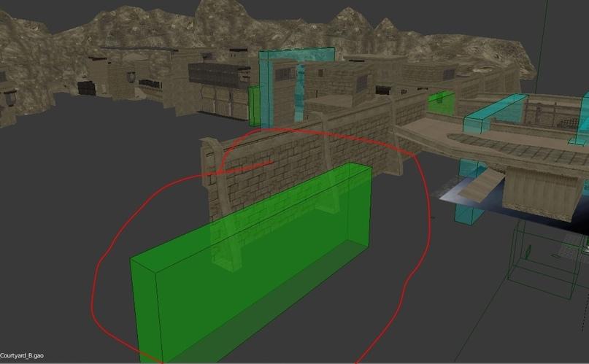Viewport: 589px width, 364px height.
Task: Select the small green box atop the wall
Action: click(x=441, y=102)
